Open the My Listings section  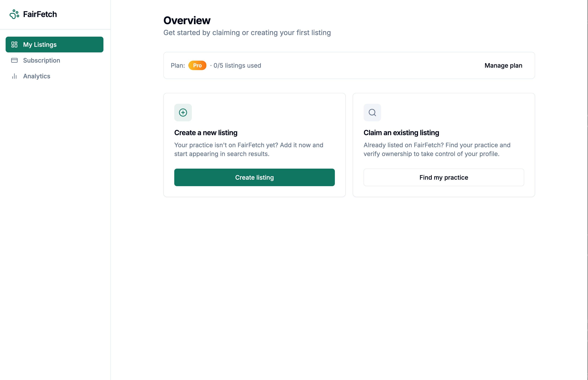pyautogui.click(x=39, y=44)
